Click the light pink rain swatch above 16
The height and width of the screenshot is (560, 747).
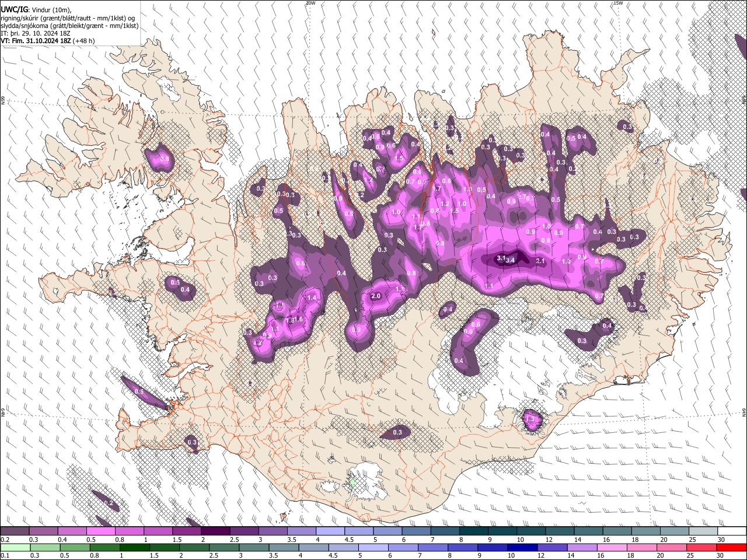pos(612,547)
